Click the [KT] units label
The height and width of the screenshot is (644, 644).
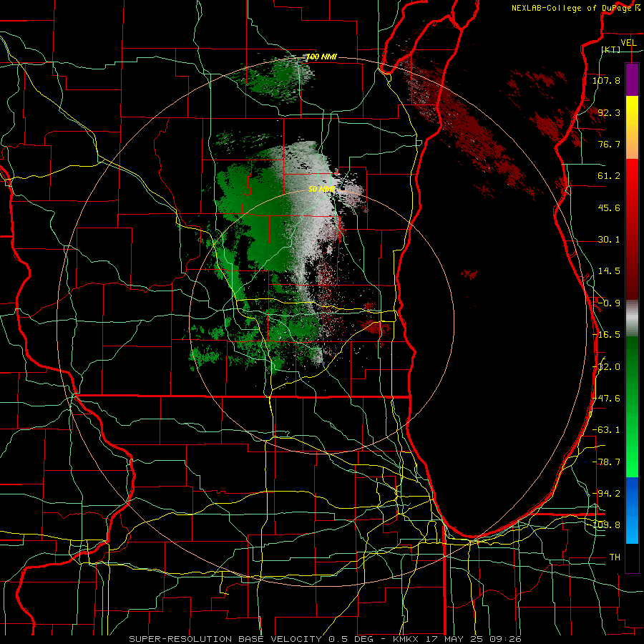pos(611,49)
